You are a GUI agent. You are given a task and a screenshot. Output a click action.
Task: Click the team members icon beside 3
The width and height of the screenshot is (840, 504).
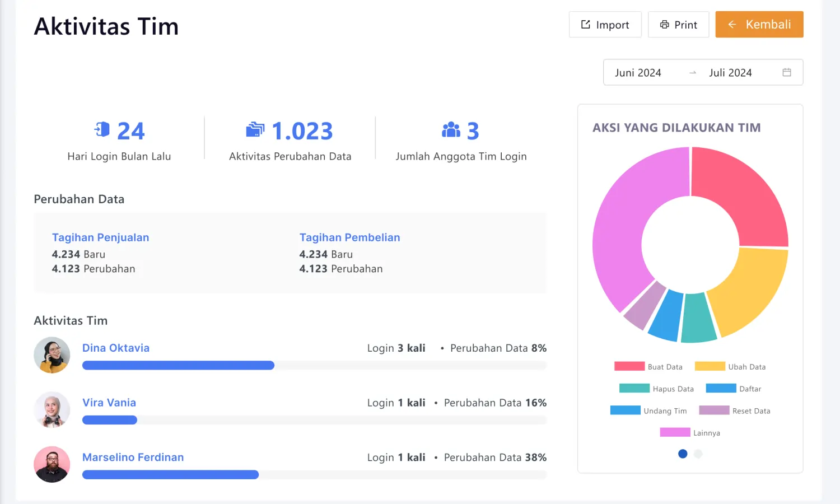click(x=451, y=130)
